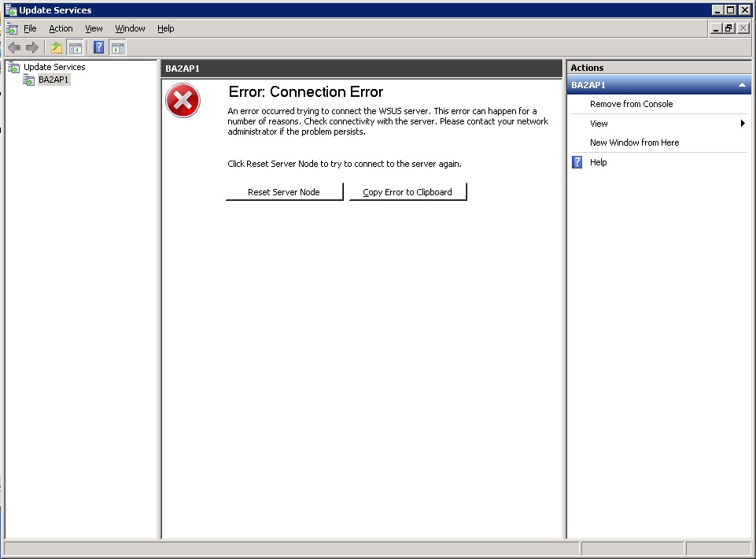This screenshot has width=756, height=559.
Task: Restore the inner MDI console window
Action: [728, 28]
